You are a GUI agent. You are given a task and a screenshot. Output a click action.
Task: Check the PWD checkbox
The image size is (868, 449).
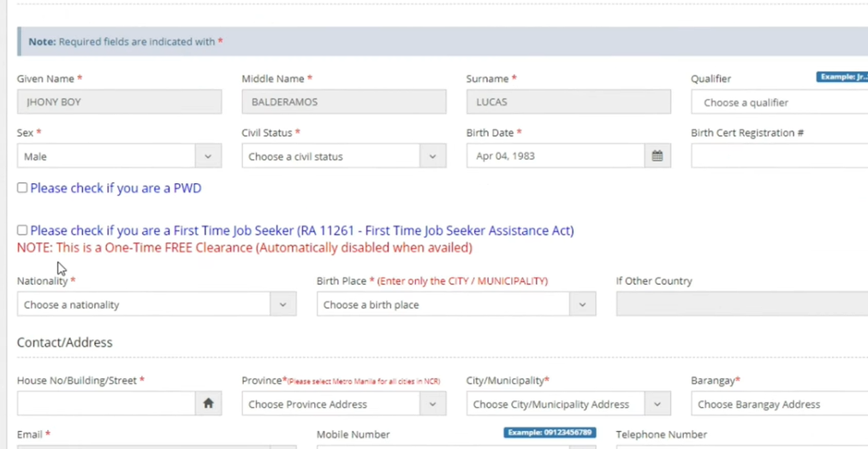coord(22,188)
